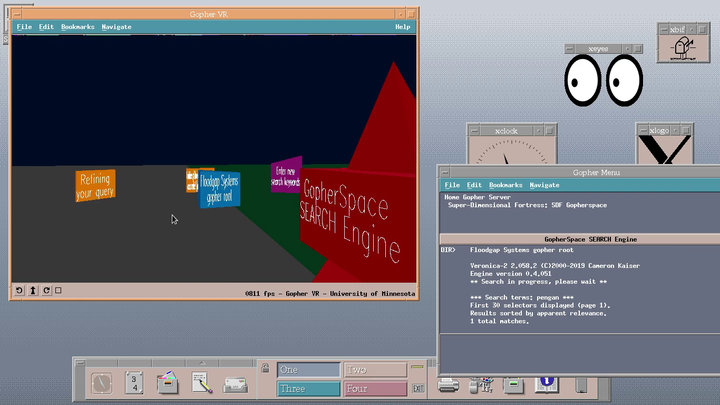Open the calendar icon in the front panel
This screenshot has width=720, height=405.
click(133, 382)
